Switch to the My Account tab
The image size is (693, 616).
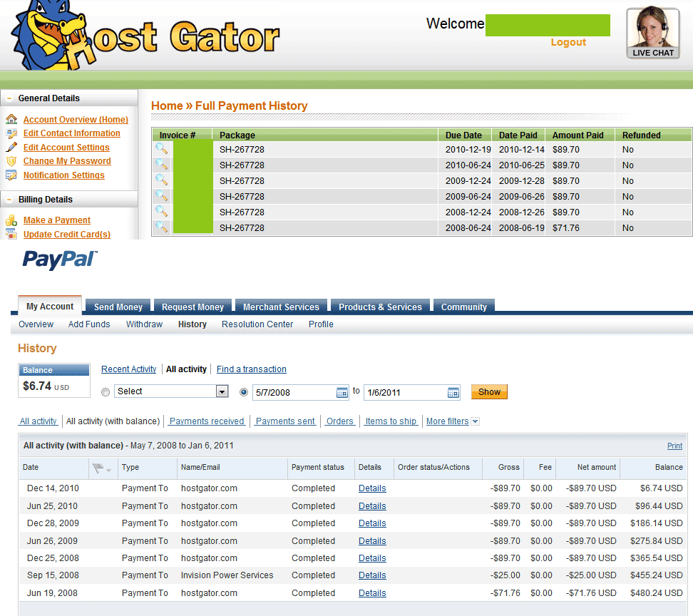50,307
